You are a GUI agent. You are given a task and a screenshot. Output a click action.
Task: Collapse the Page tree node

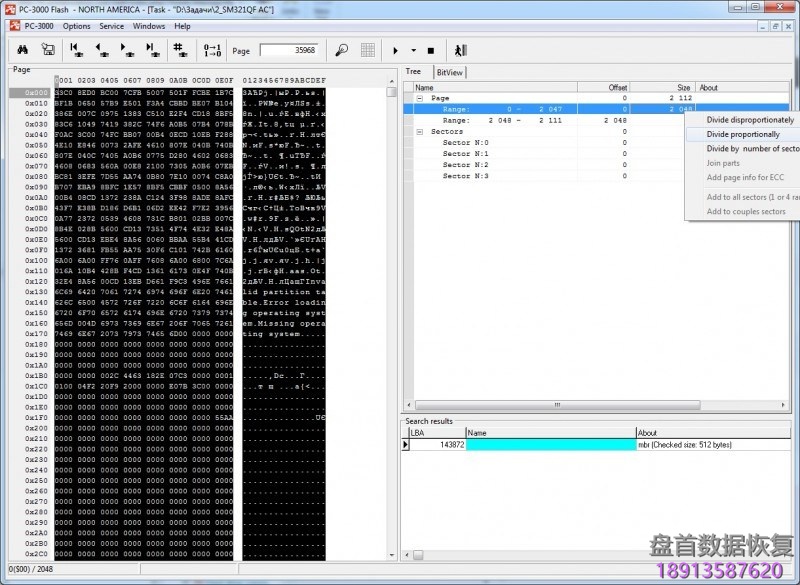(419, 98)
